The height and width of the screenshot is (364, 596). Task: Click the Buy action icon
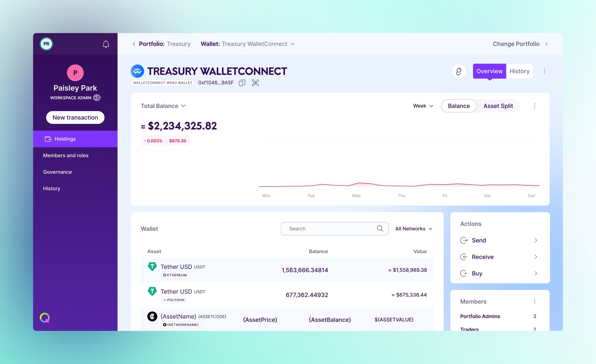pyautogui.click(x=464, y=273)
